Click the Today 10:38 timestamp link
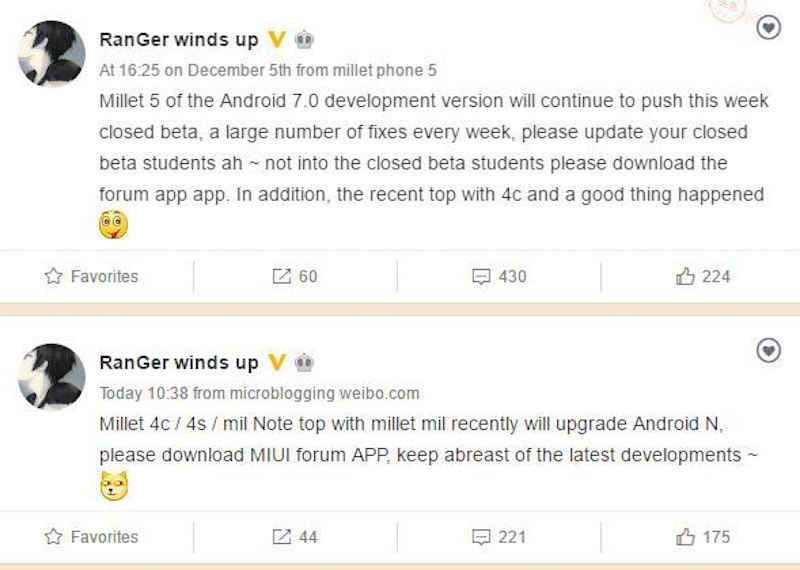 [x=143, y=393]
